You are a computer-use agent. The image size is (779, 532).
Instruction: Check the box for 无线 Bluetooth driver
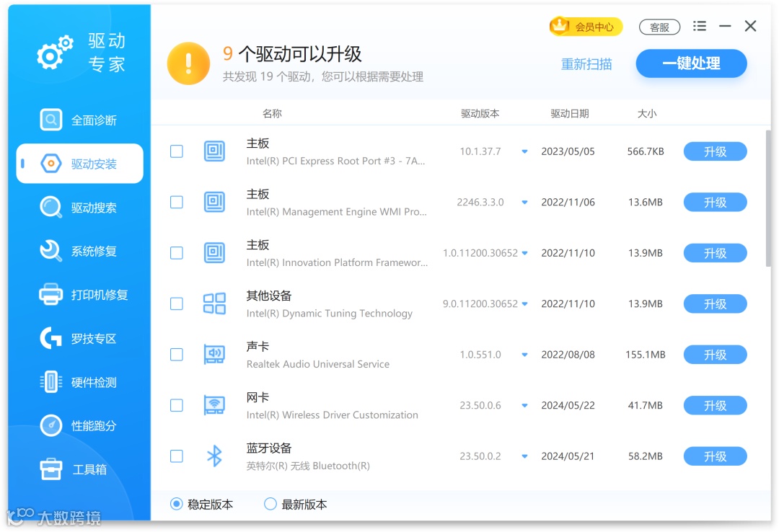(177, 456)
